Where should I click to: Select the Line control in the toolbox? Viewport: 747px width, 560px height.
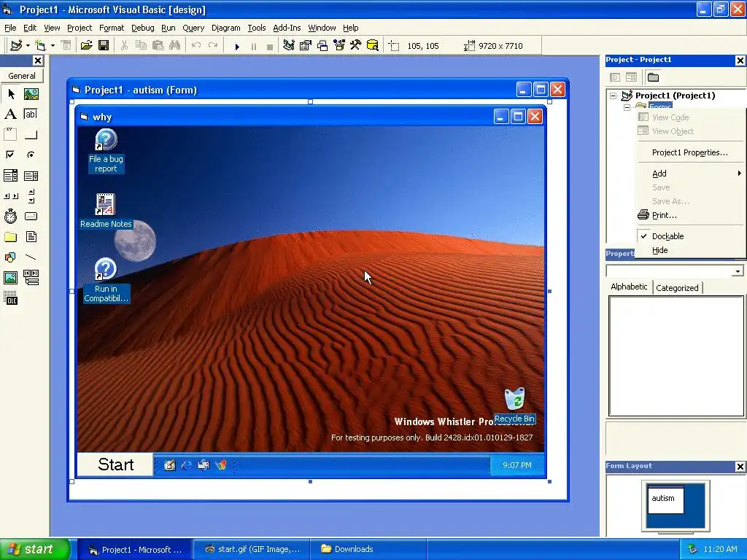pos(31,257)
